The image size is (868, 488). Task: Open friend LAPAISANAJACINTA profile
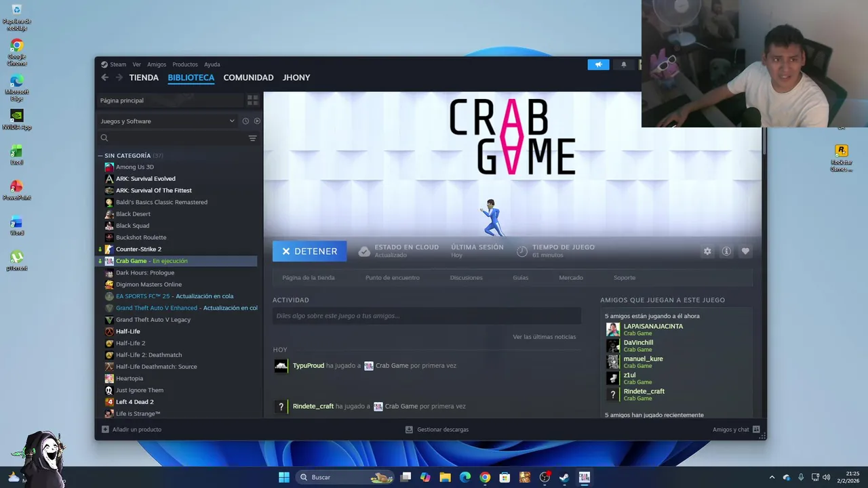(x=653, y=326)
